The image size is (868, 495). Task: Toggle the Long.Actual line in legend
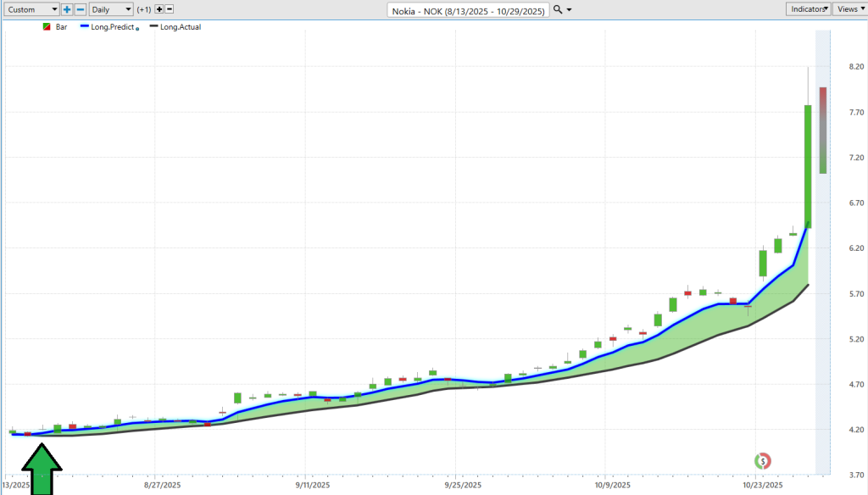pos(181,27)
